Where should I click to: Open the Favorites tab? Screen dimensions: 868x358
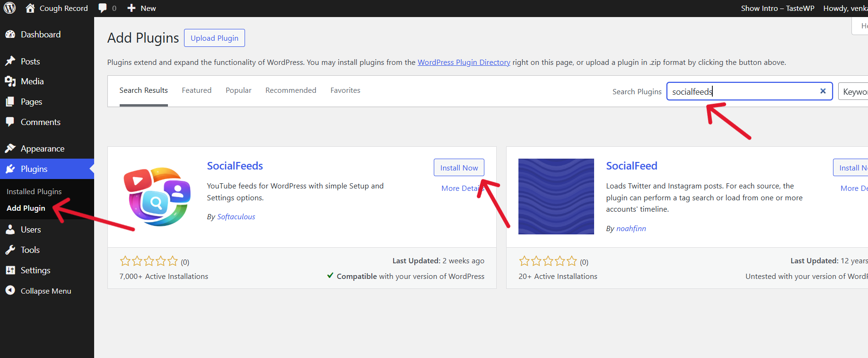coord(345,90)
